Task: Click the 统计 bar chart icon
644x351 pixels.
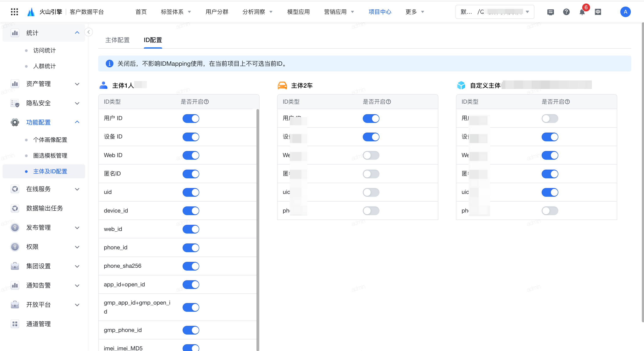Action: (x=15, y=33)
